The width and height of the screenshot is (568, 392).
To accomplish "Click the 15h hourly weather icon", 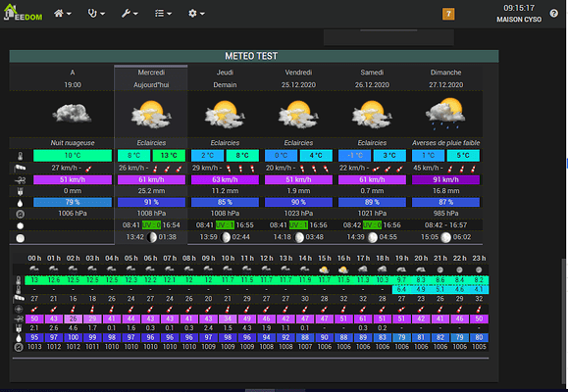I will [x=324, y=269].
